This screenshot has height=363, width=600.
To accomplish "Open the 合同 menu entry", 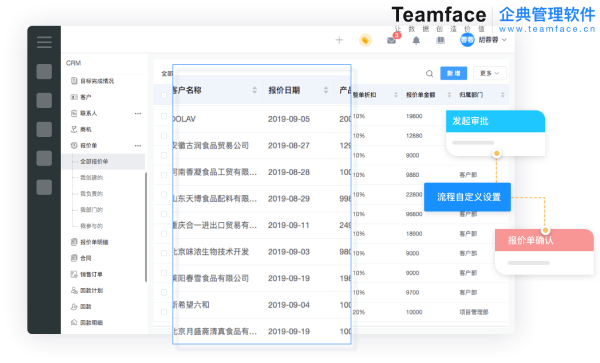I will tap(86, 258).
